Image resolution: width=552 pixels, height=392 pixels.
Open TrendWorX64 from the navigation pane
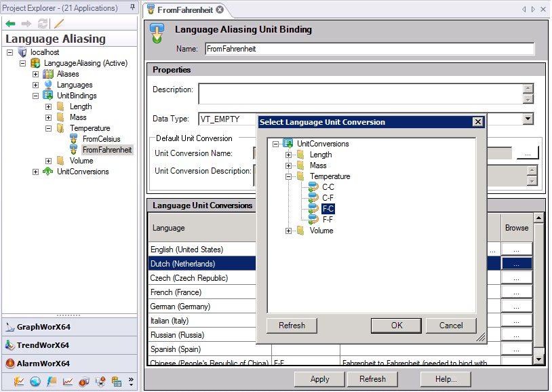(x=41, y=346)
